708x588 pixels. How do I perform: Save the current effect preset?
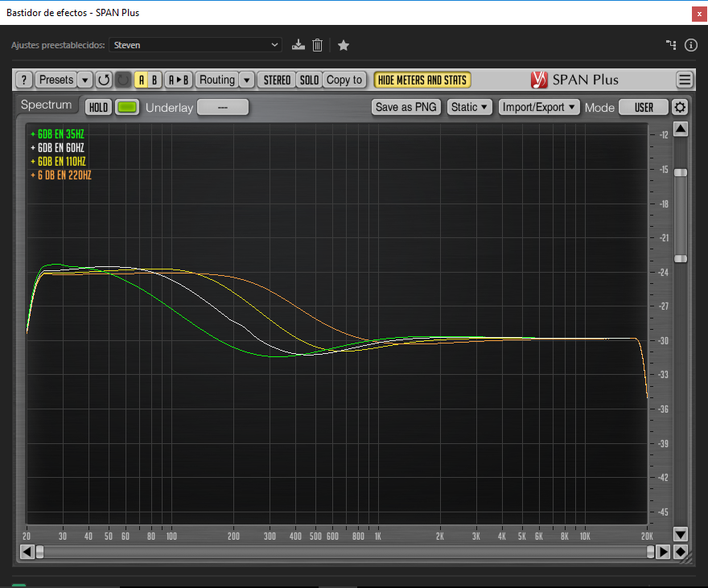click(x=298, y=45)
